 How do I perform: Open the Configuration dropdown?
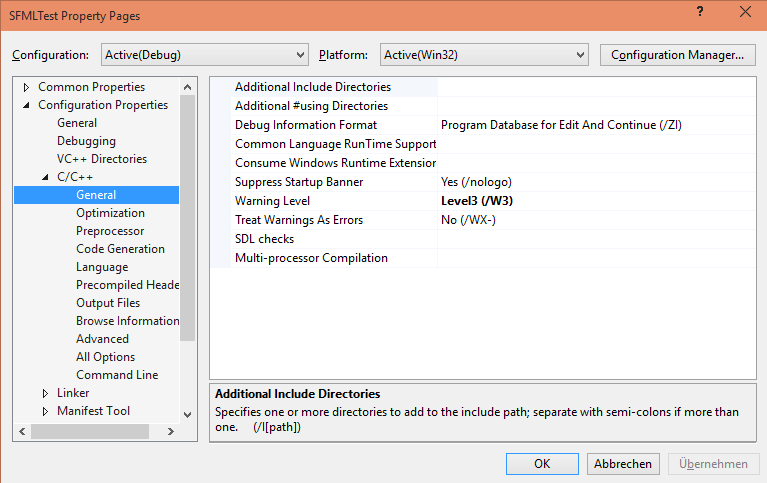(204, 54)
